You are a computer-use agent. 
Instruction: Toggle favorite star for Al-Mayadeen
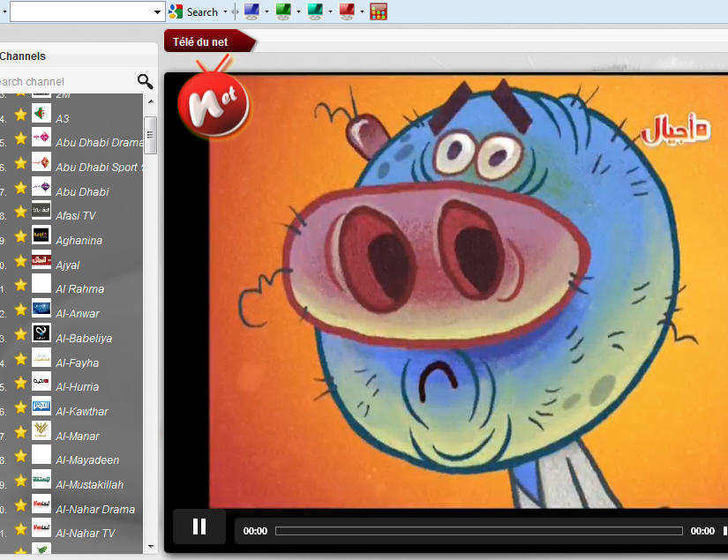(x=20, y=456)
